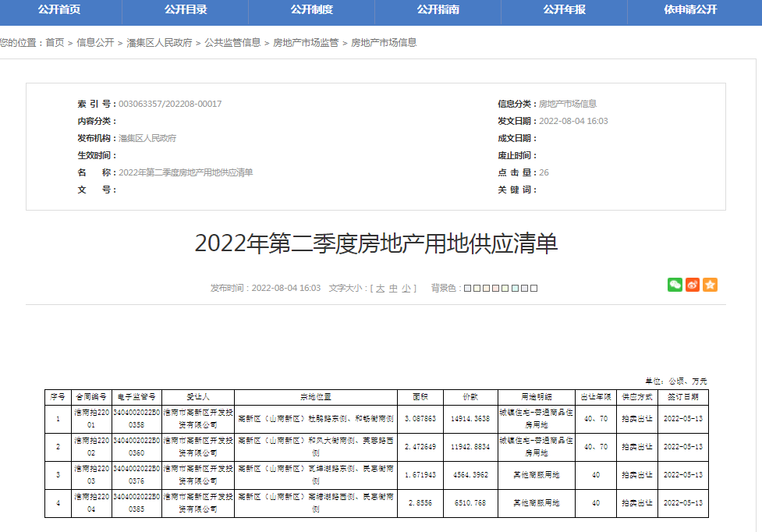Share the page using the Weibo icon

[691, 285]
